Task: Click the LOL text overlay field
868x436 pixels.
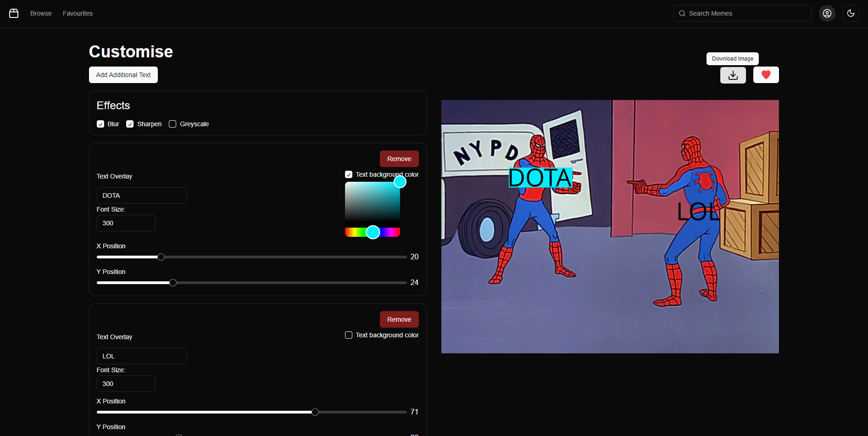Action: (x=142, y=356)
